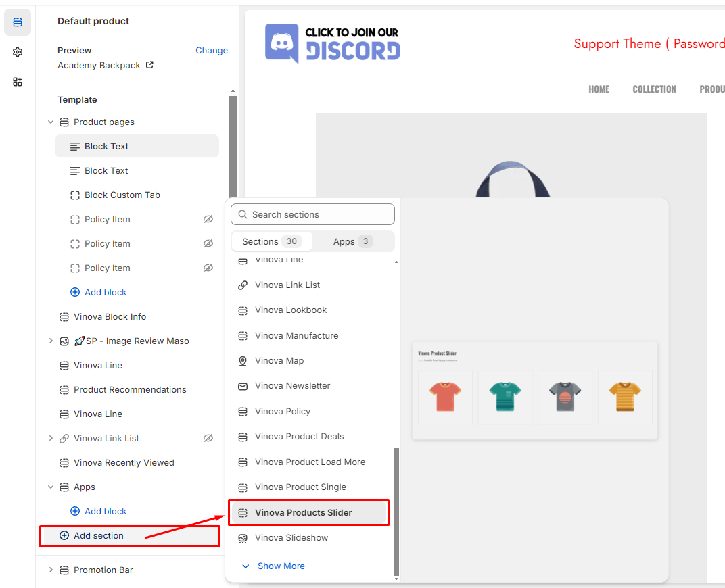Click the Vinova Recently Viewed section icon
Screen dimensions: 725x588
pos(64,463)
